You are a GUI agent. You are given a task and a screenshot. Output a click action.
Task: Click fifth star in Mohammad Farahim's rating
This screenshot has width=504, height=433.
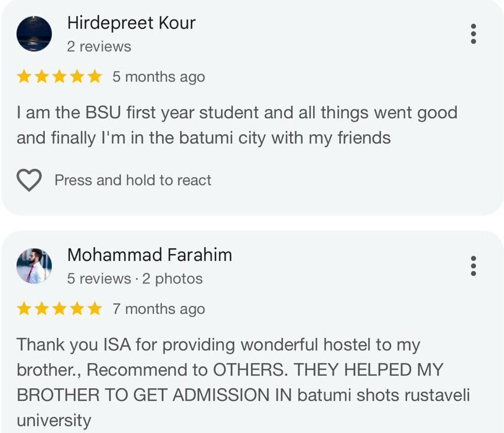95,309
